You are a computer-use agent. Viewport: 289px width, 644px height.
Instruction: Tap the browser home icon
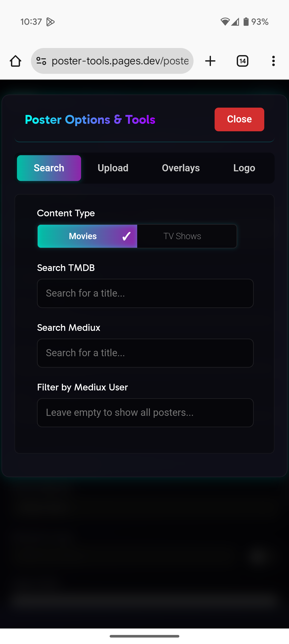click(15, 61)
